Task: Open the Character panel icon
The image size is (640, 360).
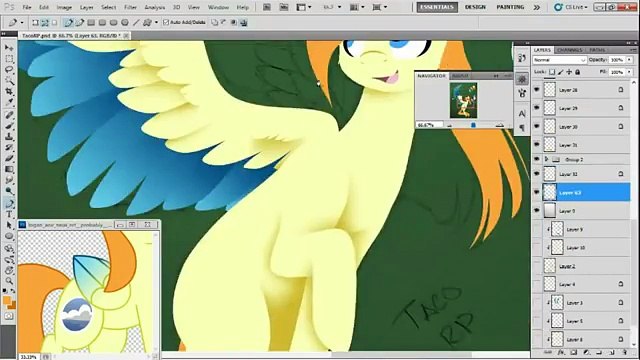Action: pos(522,113)
